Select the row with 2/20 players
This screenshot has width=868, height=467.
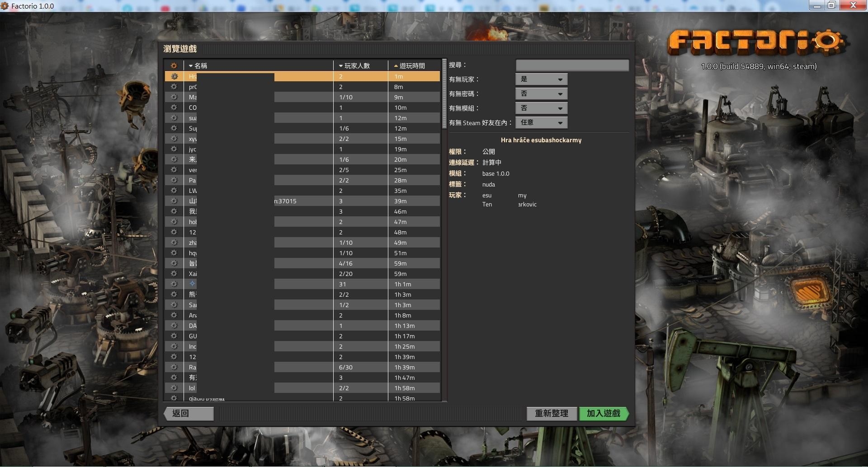click(x=302, y=274)
